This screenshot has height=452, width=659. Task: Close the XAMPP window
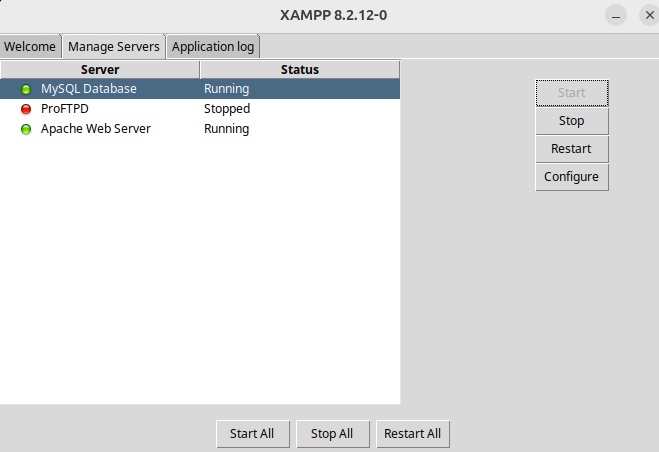click(x=650, y=15)
